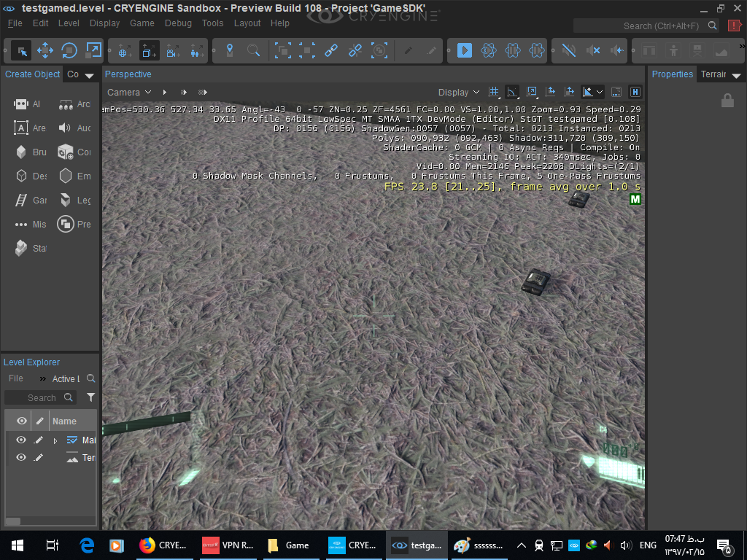The height and width of the screenshot is (560, 747).
Task: Open the Windows Start menu
Action: [18, 545]
